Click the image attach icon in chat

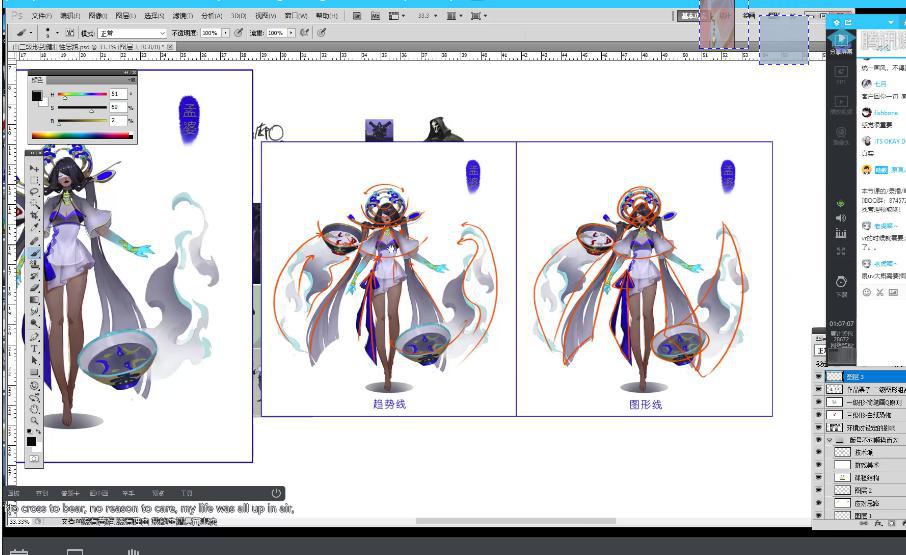(894, 292)
